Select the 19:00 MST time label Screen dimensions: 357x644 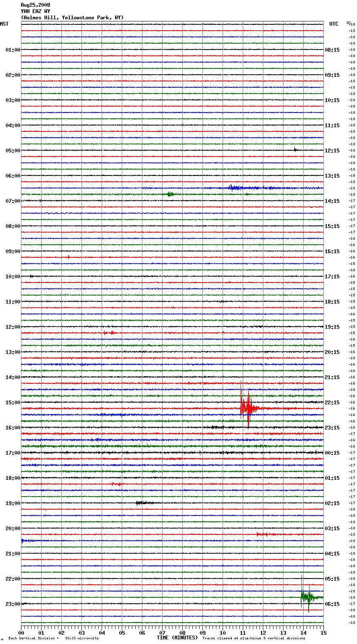tap(13, 503)
